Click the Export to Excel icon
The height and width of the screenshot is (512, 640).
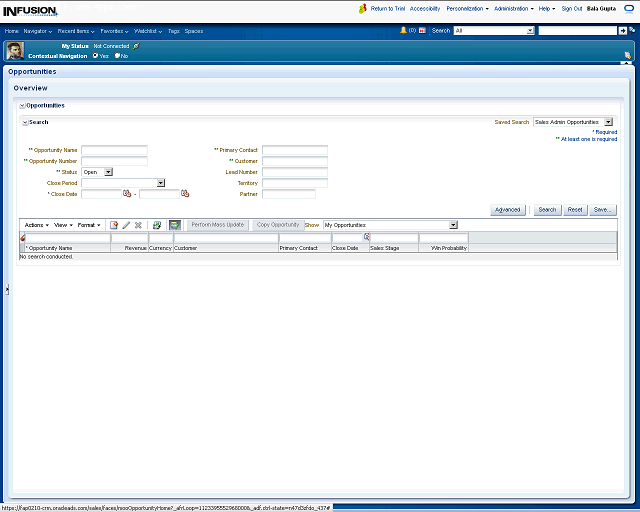pos(157,225)
